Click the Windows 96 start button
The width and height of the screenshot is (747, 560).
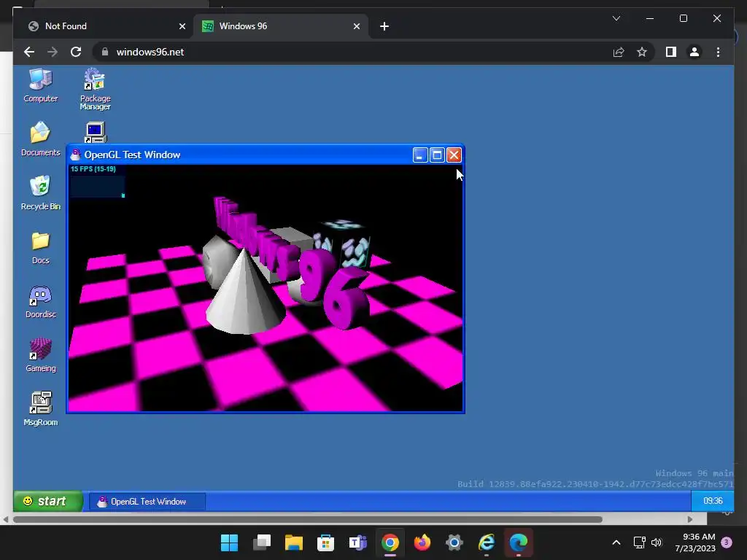pos(47,501)
